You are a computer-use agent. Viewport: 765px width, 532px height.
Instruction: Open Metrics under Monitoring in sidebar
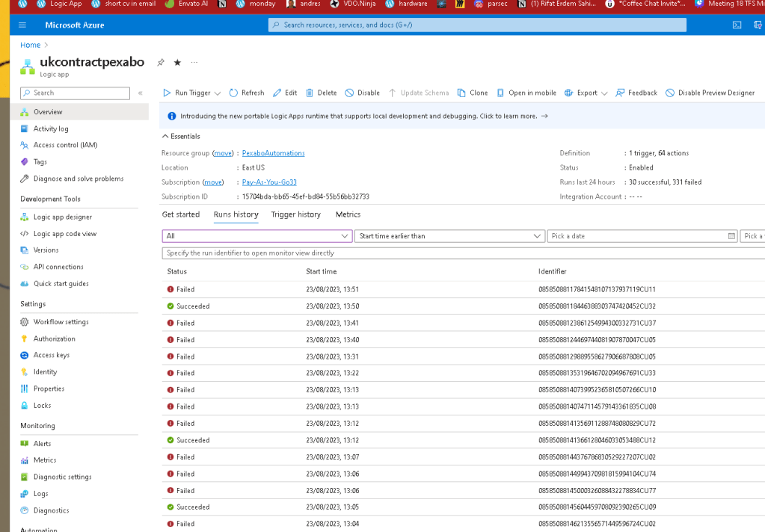tap(45, 460)
